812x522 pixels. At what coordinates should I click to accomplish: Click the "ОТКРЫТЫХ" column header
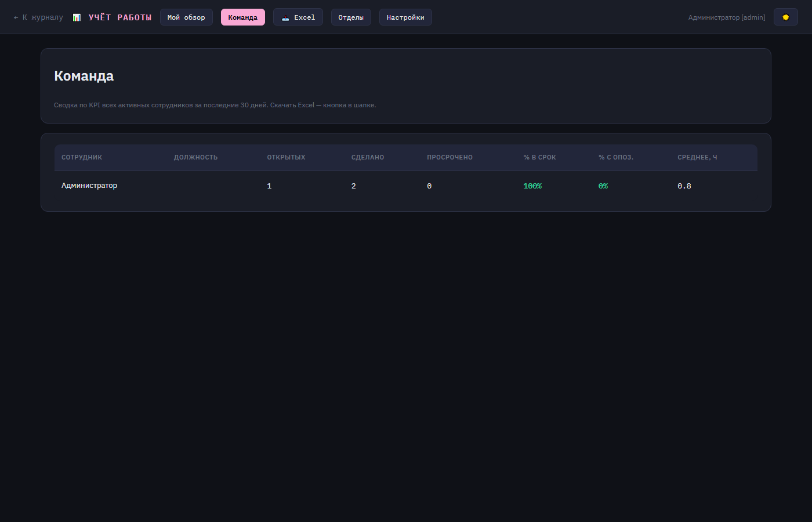(x=286, y=157)
